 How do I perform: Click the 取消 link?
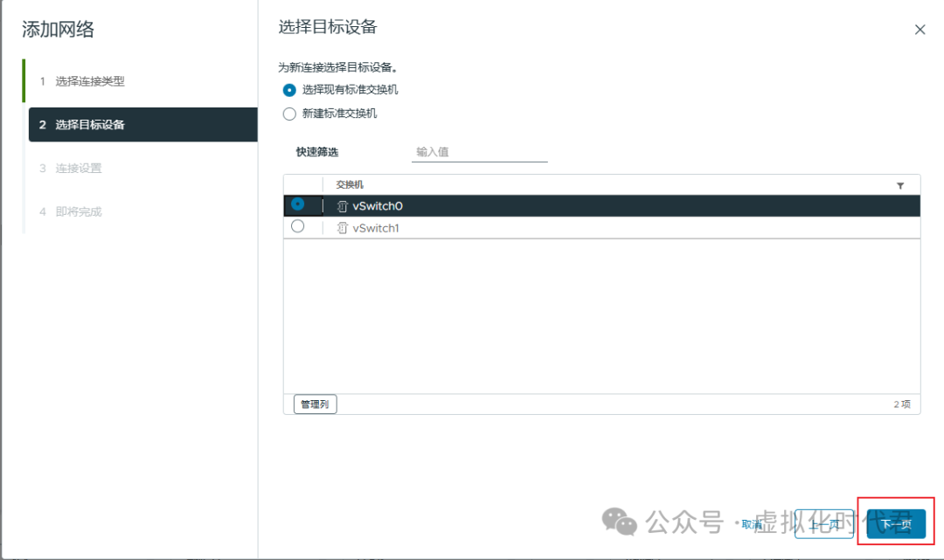coord(753,524)
